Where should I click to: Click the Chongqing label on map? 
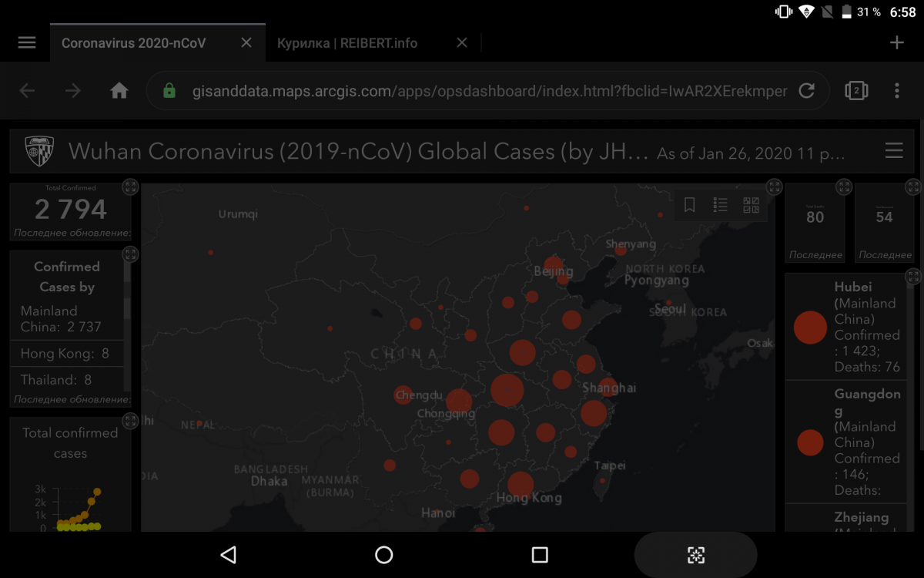pos(446,414)
